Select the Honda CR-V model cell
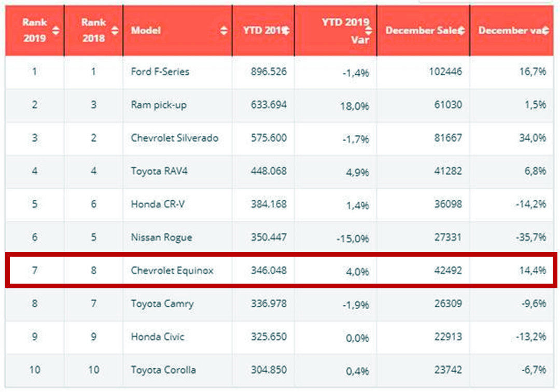Viewport: 560px width, 392px height. [157, 204]
